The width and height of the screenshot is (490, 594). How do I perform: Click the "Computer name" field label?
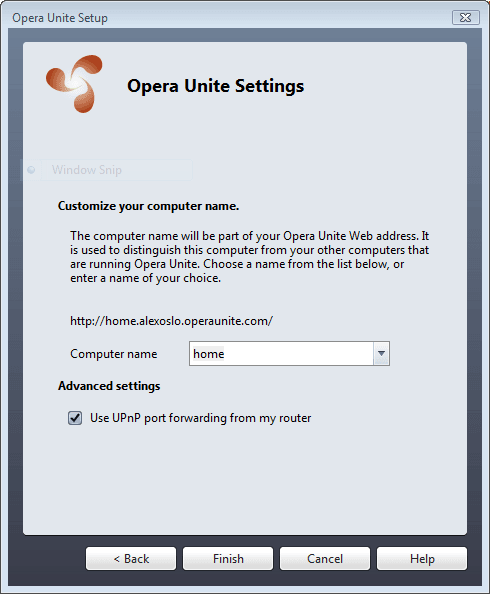click(x=114, y=354)
